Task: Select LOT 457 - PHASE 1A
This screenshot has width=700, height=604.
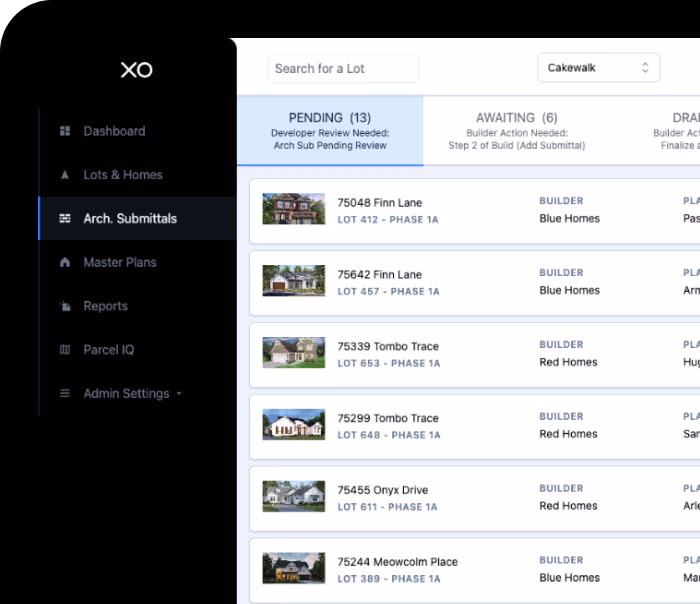Action: click(388, 292)
